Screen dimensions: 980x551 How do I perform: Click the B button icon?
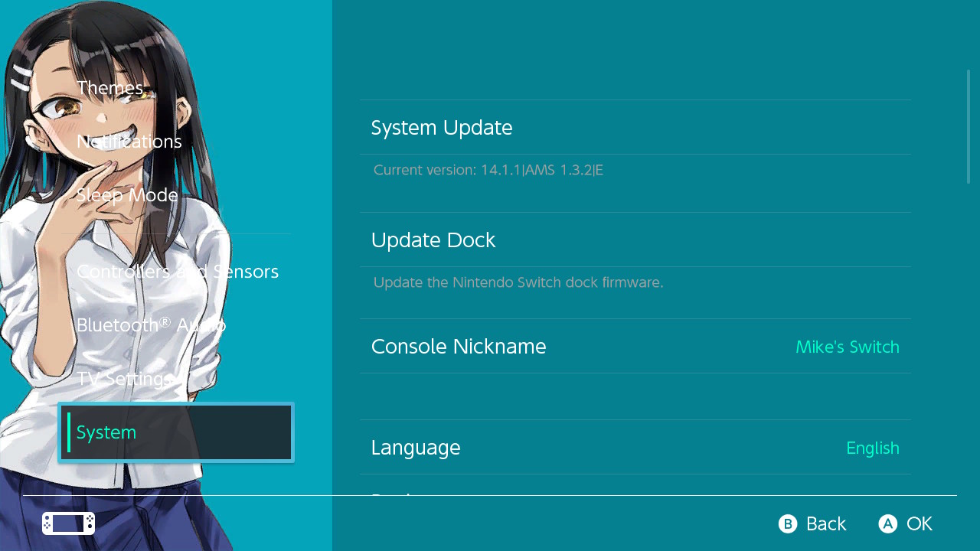tap(788, 523)
